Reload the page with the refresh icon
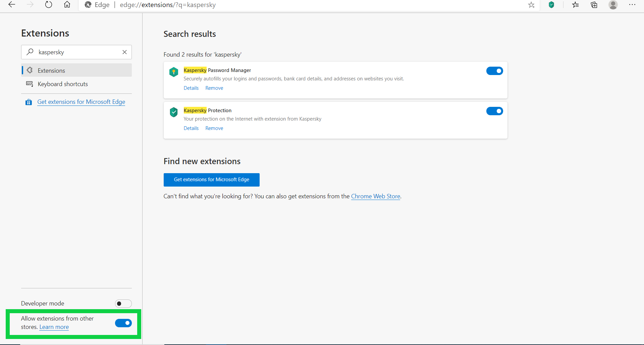This screenshot has width=644, height=345. click(x=49, y=5)
